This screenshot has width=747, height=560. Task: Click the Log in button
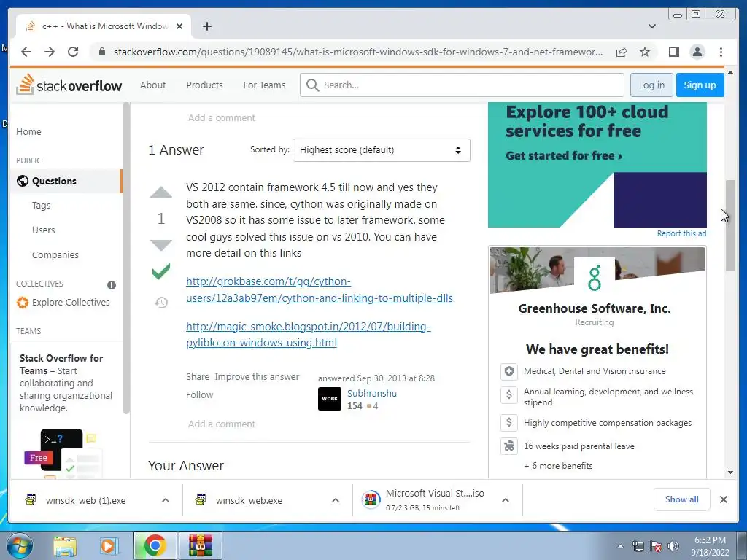[651, 85]
